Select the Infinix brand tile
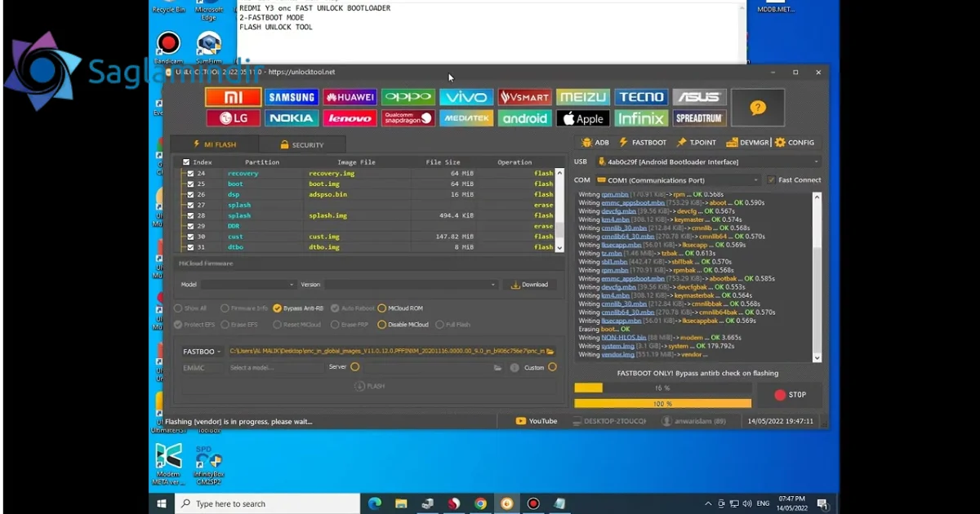This screenshot has height=514, width=980. tap(642, 118)
